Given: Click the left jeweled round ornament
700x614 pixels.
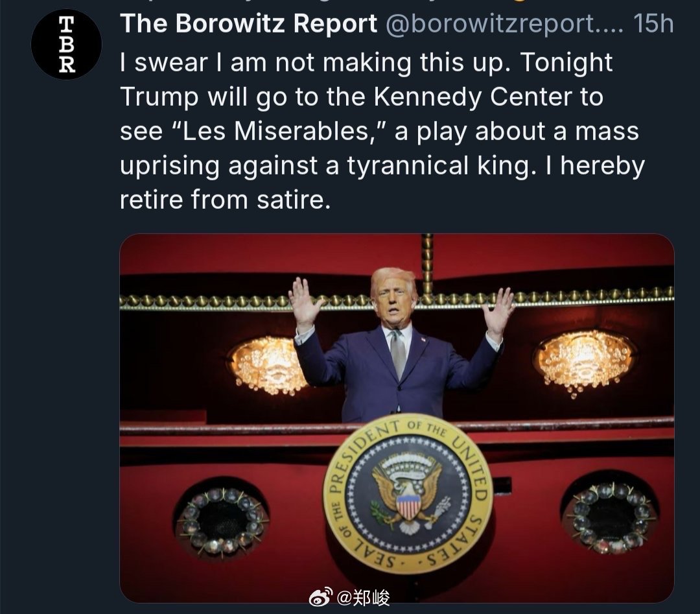Looking at the screenshot, I should tap(222, 520).
